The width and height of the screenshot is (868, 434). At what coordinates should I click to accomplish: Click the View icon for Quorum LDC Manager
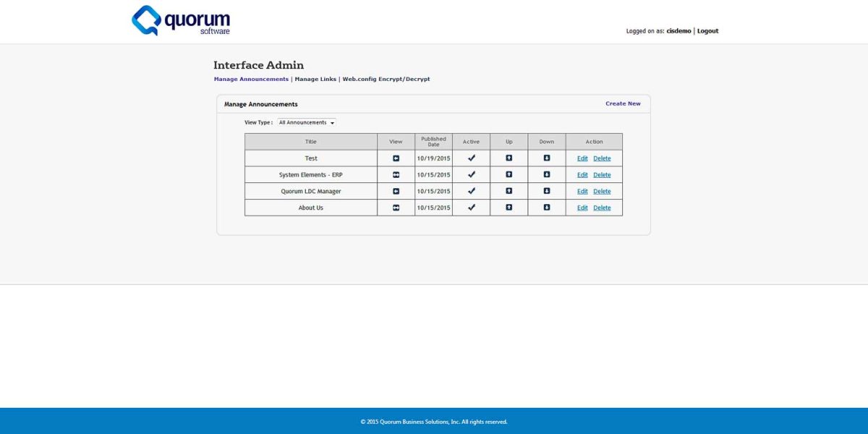pos(395,191)
